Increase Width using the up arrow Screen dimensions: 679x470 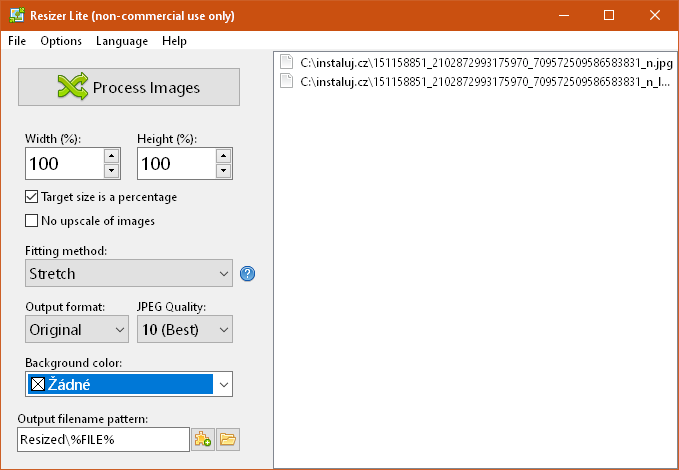pos(110,155)
